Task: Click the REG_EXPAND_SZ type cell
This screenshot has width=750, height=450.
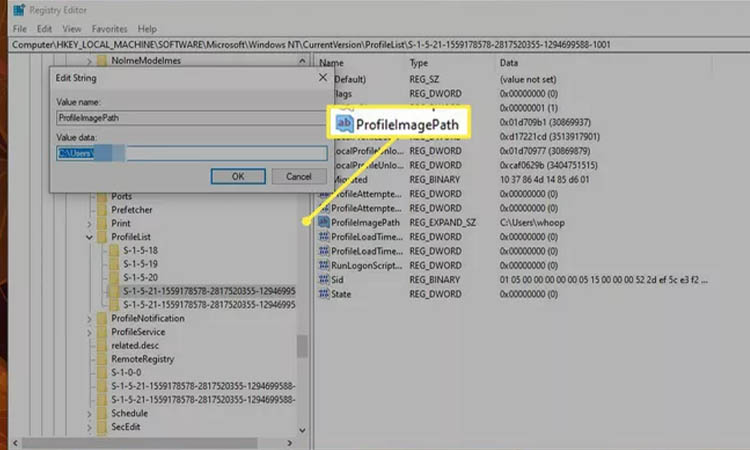Action: [442, 222]
